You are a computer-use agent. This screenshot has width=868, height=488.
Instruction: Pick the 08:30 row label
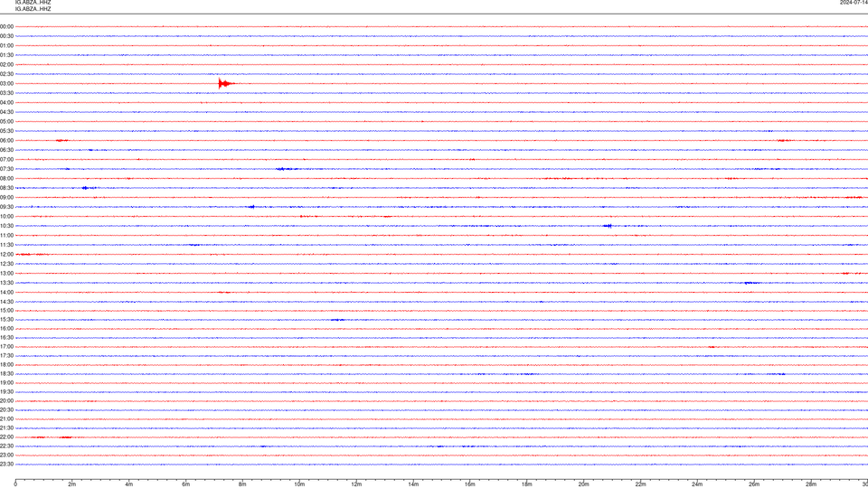point(6,188)
